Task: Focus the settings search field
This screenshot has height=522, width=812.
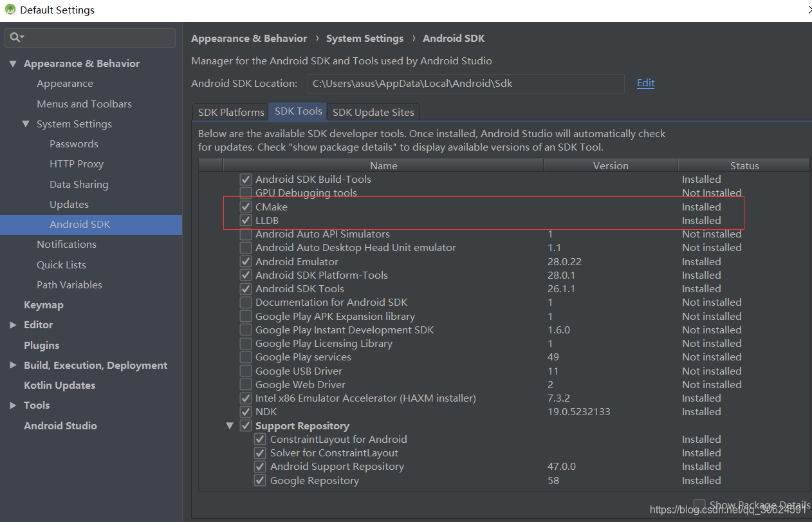Action: tap(91, 38)
